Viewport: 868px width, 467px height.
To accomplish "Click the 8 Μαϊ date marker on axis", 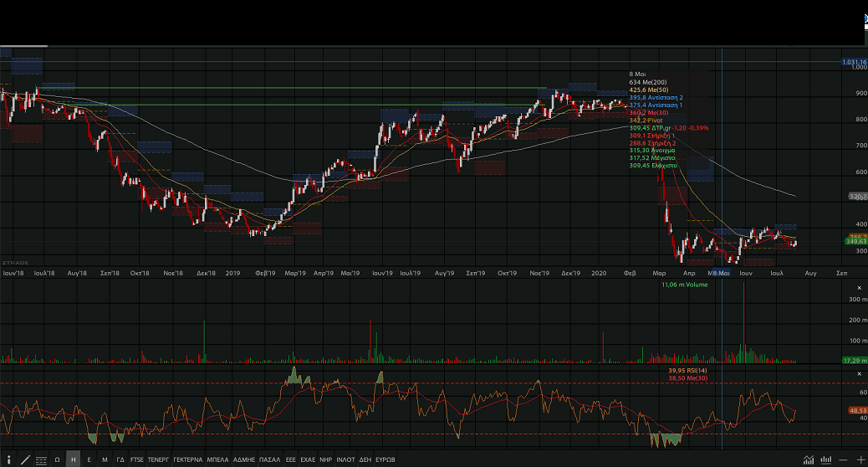I will 718,273.
